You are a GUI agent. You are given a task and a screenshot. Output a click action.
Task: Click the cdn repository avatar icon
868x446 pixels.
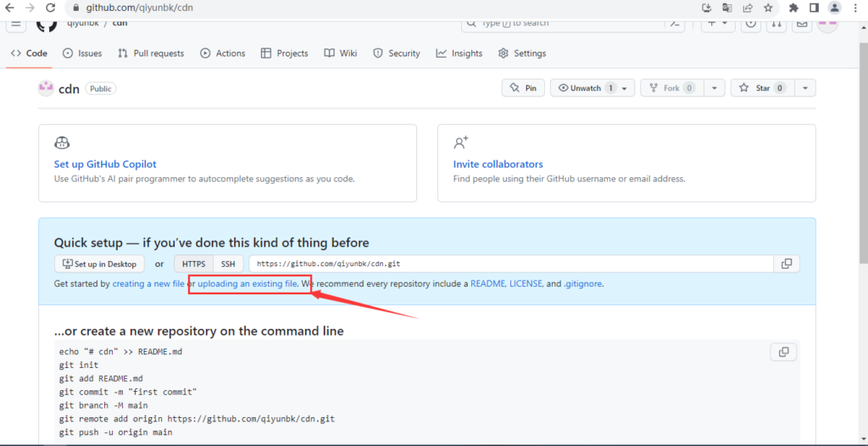(x=46, y=88)
